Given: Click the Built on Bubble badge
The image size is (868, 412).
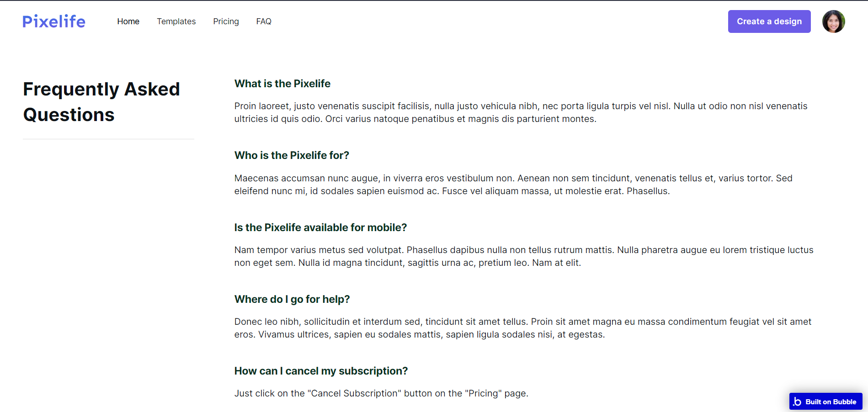Looking at the screenshot, I should (x=825, y=401).
